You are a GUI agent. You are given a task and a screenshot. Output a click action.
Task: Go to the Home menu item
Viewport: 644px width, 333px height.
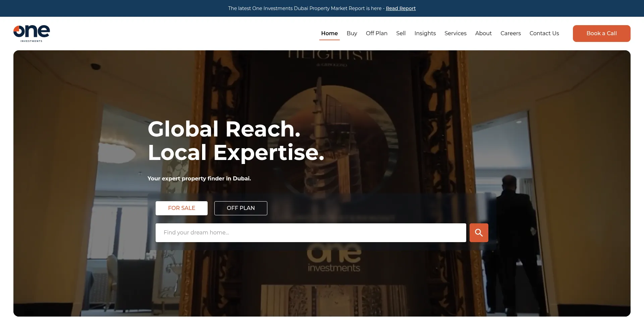tap(329, 33)
